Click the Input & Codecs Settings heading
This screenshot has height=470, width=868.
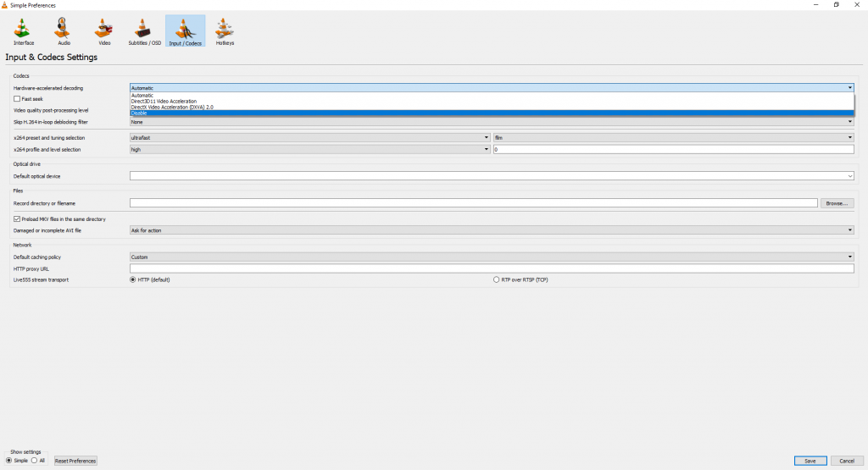(x=52, y=57)
